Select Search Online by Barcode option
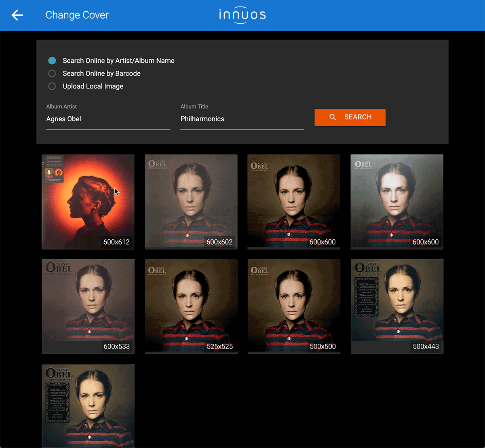 pos(94,74)
